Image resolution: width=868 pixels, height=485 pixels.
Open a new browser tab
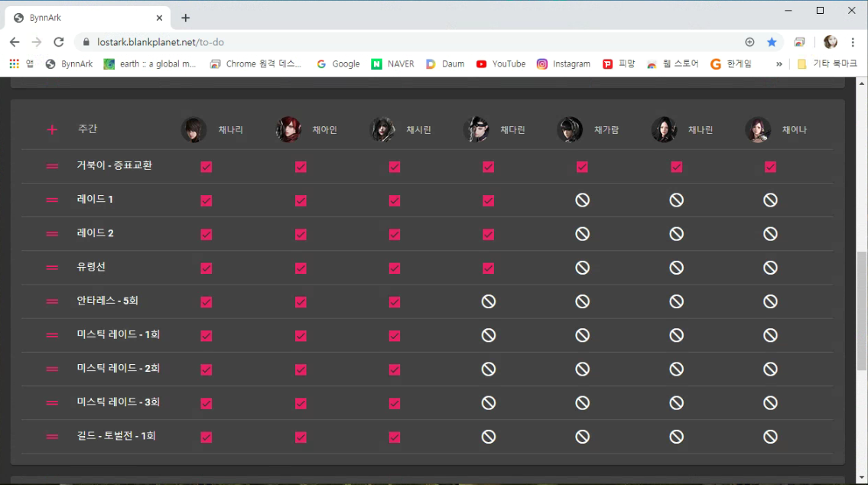[x=185, y=18]
